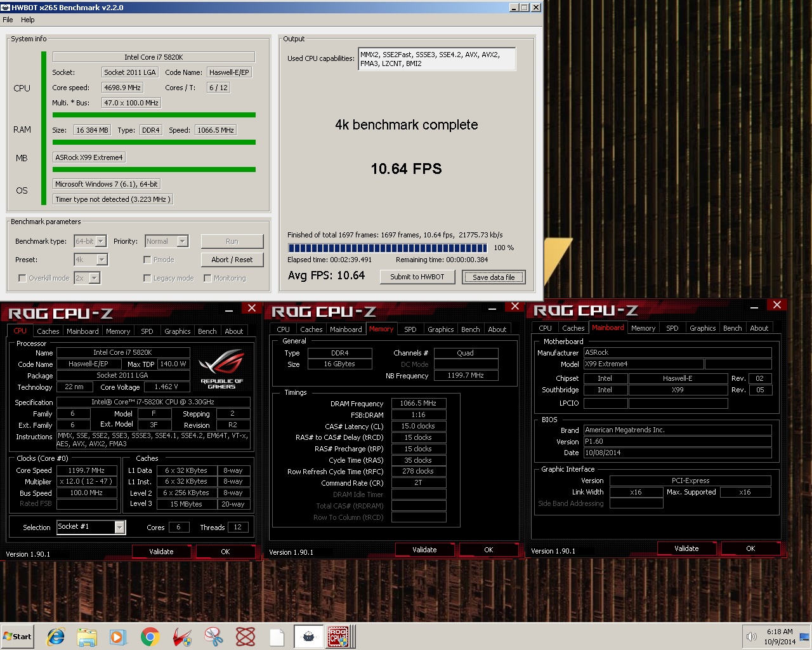Image resolution: width=812 pixels, height=650 pixels.
Task: Open Mainboard tab in left CPU-Z window
Action: (82, 331)
